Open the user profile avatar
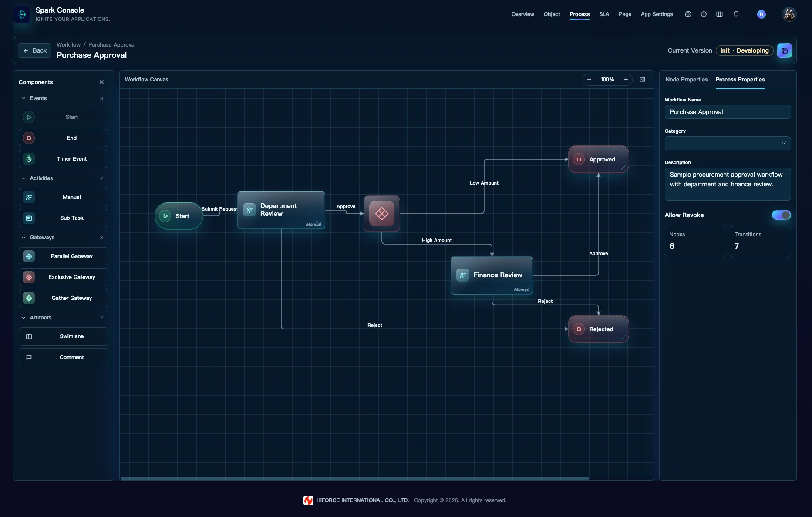 (789, 14)
